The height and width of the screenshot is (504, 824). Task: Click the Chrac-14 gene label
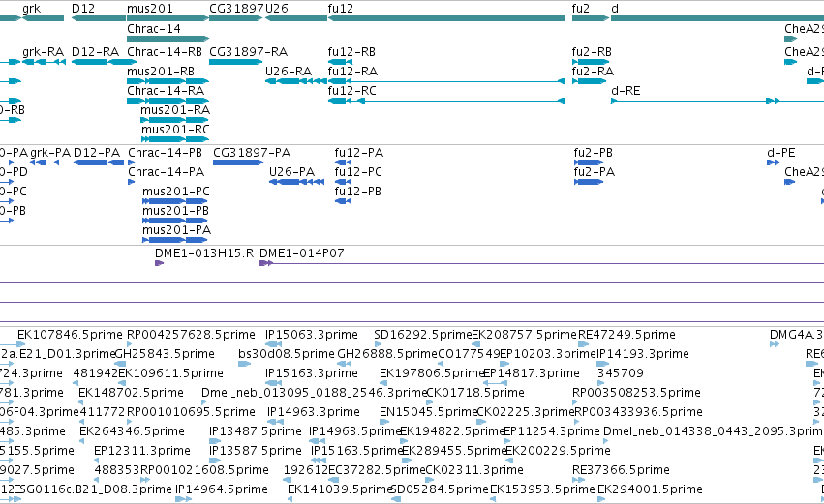click(x=153, y=29)
